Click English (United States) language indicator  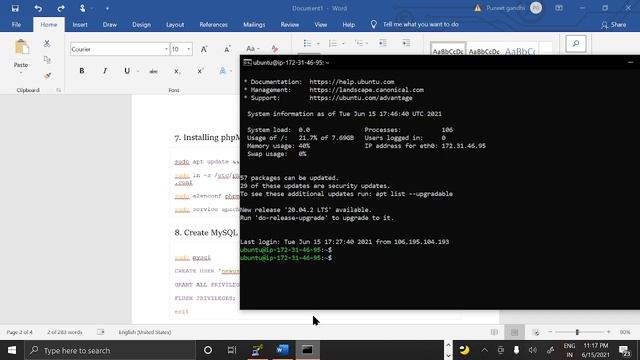pos(145,332)
